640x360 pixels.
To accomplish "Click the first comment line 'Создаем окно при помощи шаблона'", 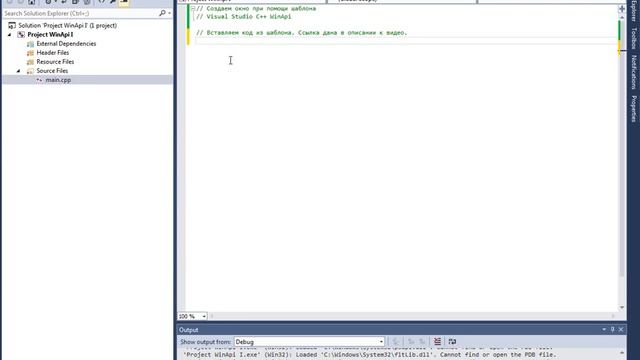I will click(x=256, y=9).
